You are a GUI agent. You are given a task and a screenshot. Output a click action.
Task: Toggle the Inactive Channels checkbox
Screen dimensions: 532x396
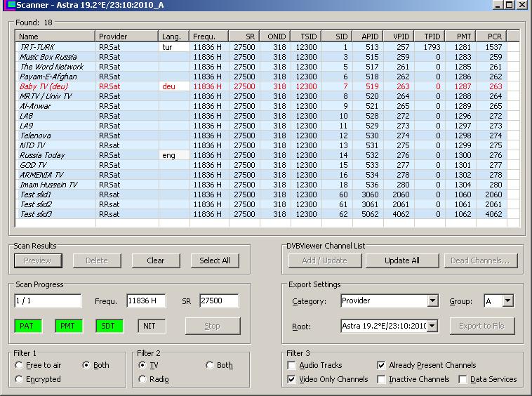(381, 379)
